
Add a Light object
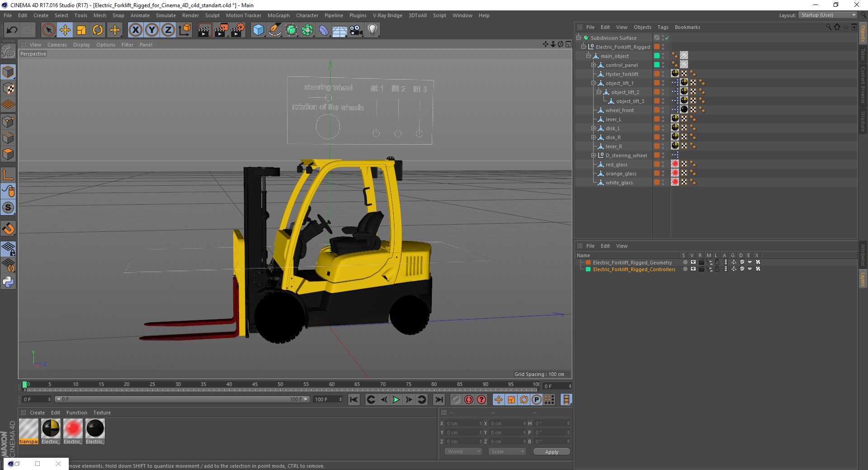pos(373,30)
